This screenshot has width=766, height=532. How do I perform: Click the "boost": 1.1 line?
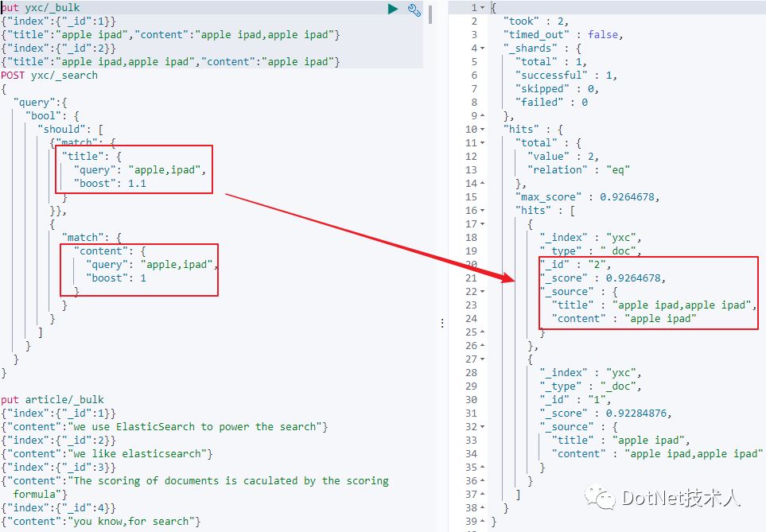pyautogui.click(x=110, y=184)
